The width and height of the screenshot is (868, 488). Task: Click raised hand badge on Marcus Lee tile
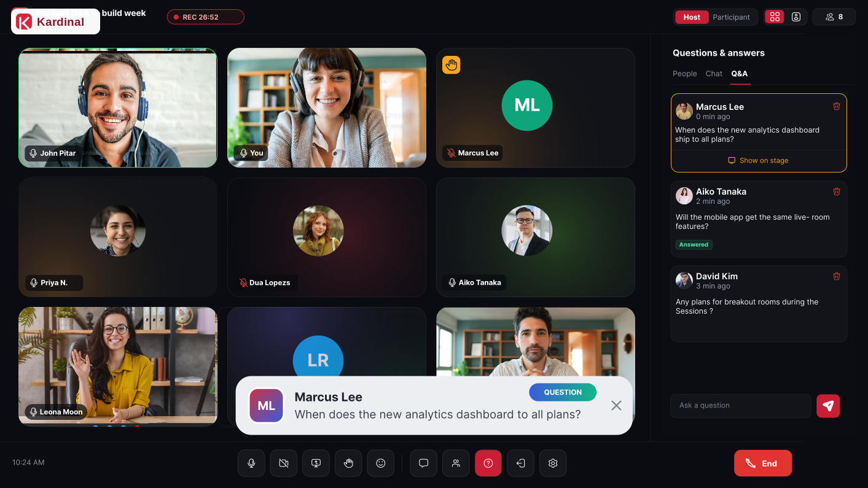tap(452, 65)
